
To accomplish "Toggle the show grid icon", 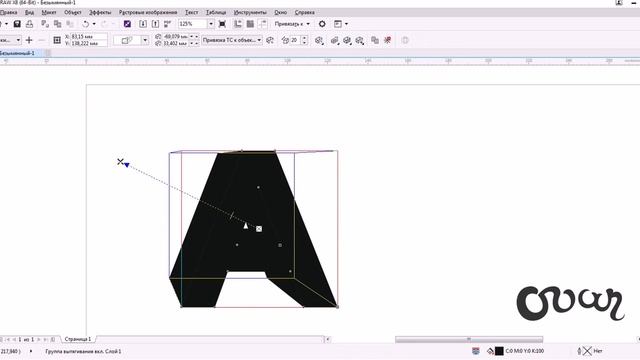I will tap(250, 24).
